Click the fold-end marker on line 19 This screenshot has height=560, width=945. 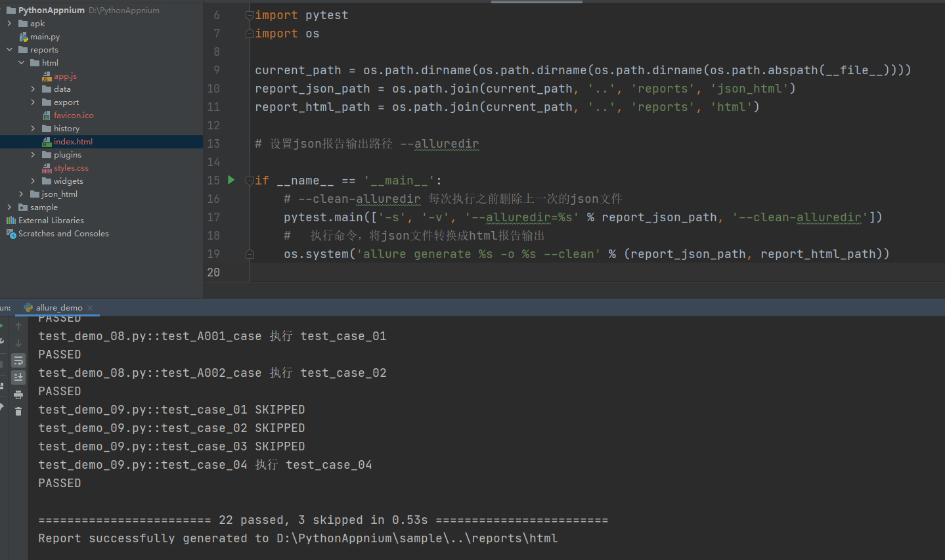250,254
